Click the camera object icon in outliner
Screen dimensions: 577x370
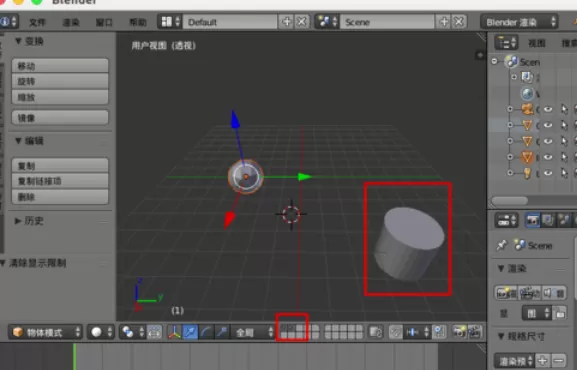pos(527,109)
